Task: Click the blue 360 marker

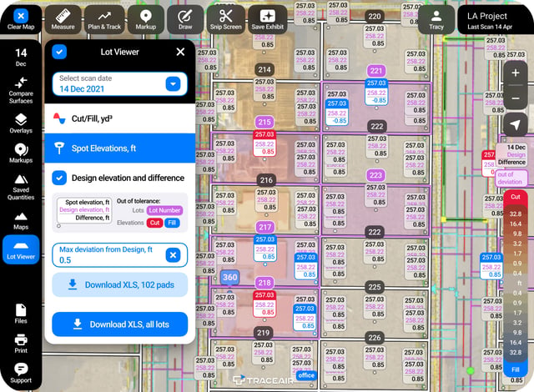Action: [230, 278]
